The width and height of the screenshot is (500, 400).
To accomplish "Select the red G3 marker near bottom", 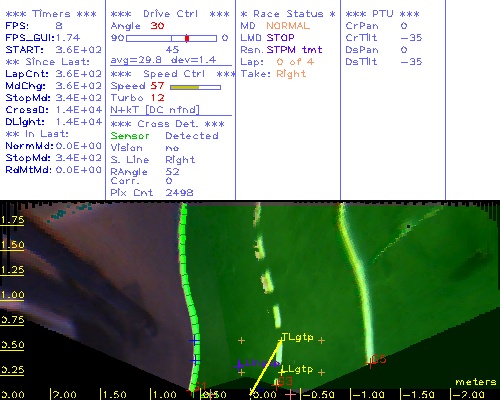I will tap(283, 382).
